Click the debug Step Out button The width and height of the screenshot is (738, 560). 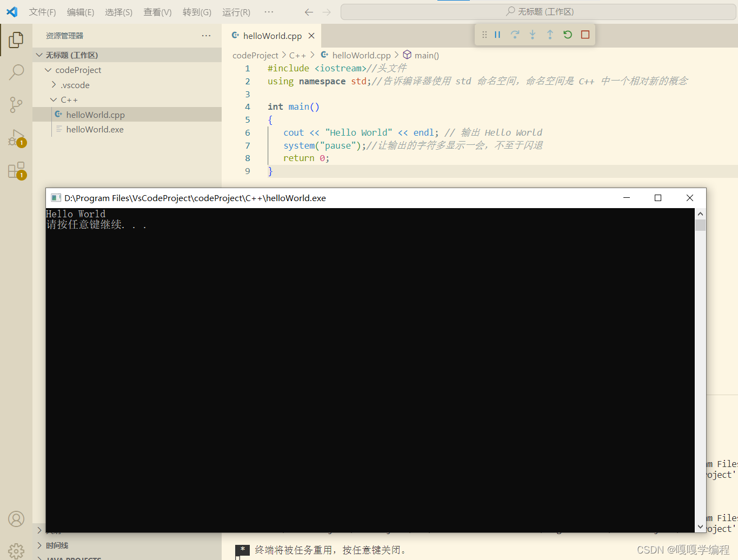click(550, 35)
